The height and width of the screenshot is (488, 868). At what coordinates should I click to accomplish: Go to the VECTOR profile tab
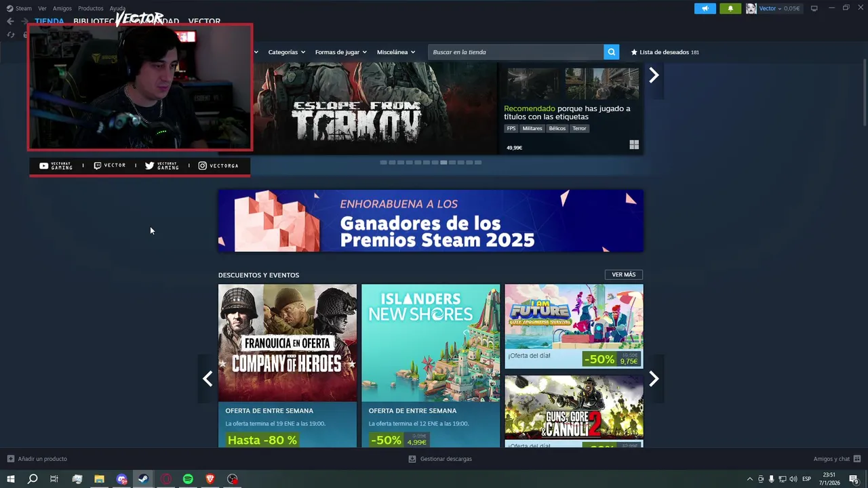(x=204, y=21)
